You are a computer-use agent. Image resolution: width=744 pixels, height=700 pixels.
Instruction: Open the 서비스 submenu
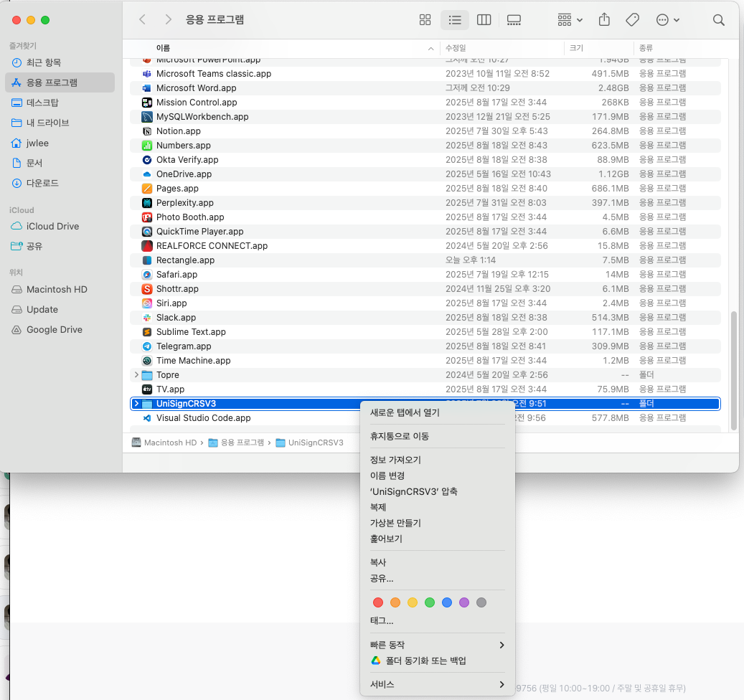click(x=438, y=684)
